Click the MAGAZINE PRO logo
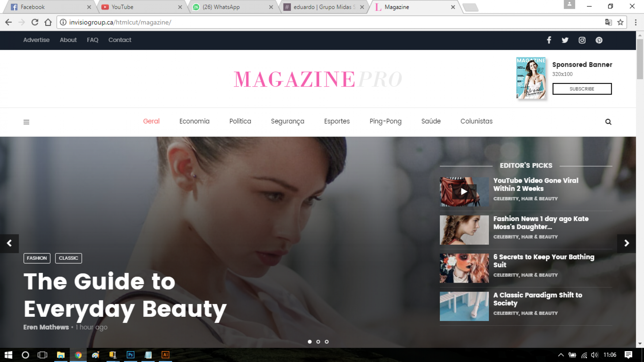644x362 pixels. click(x=318, y=79)
